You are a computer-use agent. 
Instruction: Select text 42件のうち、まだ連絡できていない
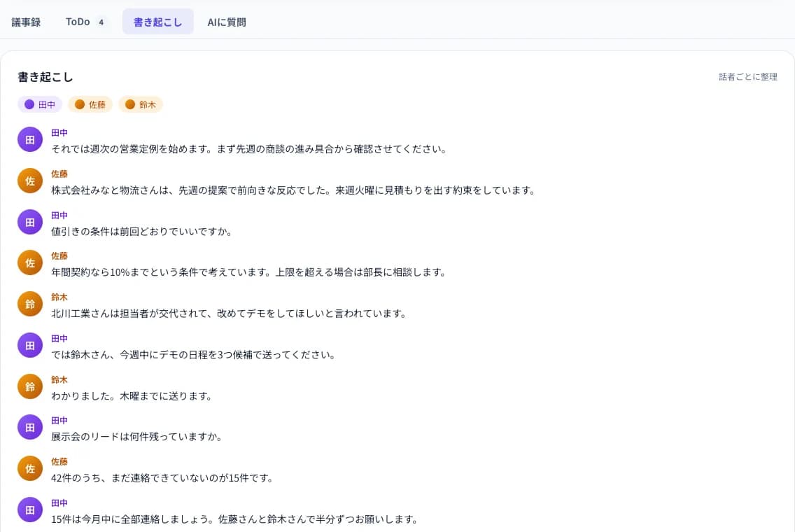point(162,478)
